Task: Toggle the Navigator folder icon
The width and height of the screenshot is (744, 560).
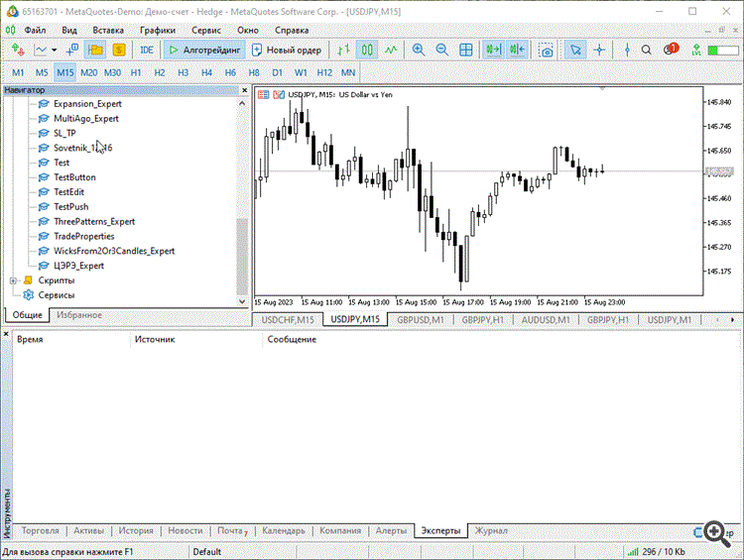Action: pos(95,50)
